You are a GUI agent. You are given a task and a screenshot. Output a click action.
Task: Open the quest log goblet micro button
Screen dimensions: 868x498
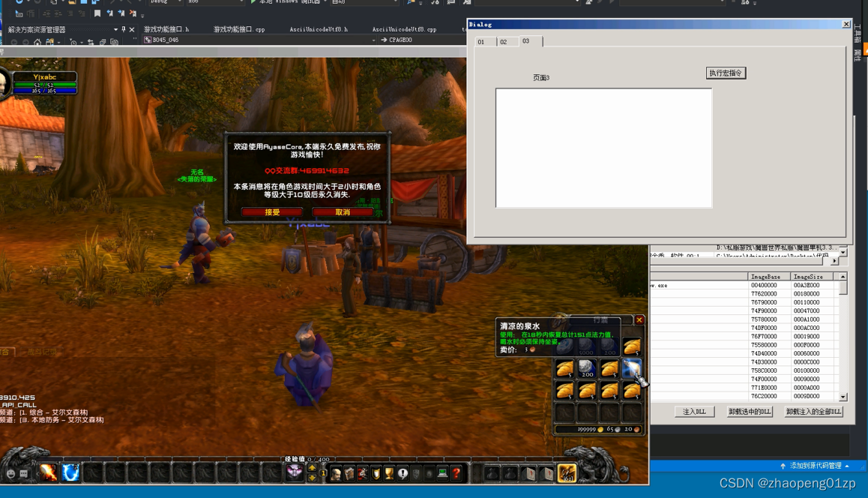[x=389, y=474]
